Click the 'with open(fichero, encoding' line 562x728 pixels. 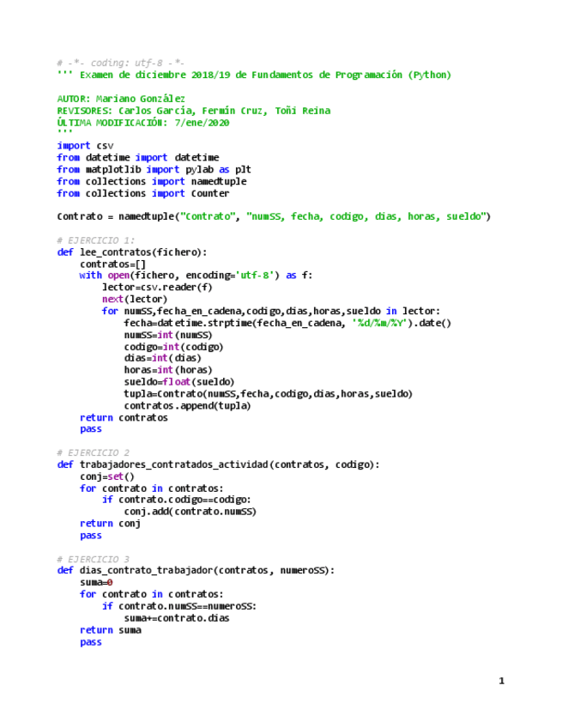pos(196,276)
